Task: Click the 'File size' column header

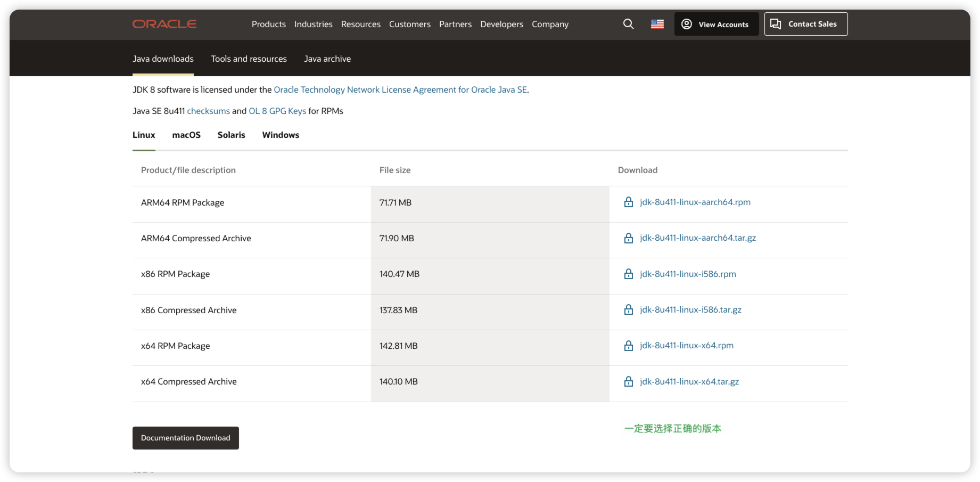Action: tap(395, 170)
